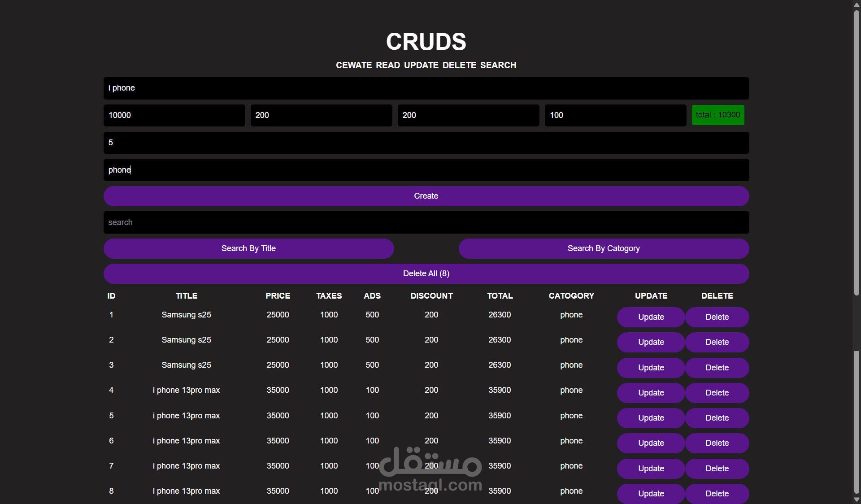Update the i phone 13pro max row ID 5
Image resolution: width=861 pixels, height=504 pixels.
click(651, 418)
